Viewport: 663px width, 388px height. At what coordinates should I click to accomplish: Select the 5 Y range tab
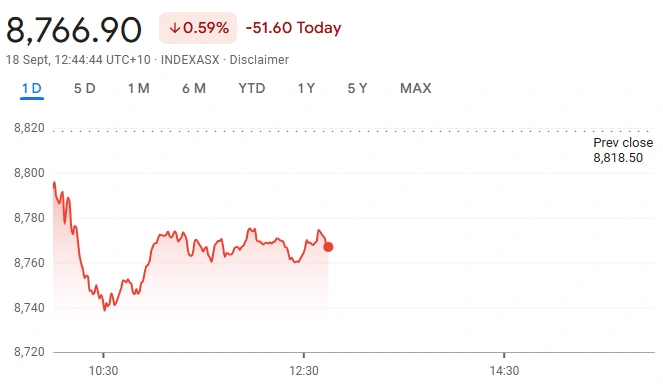(x=357, y=88)
